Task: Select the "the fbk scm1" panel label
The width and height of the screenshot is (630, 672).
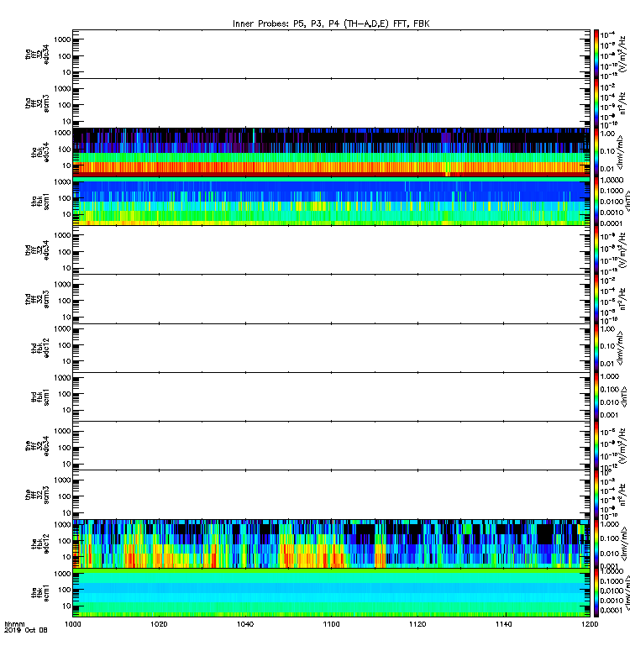Action: 40,592
